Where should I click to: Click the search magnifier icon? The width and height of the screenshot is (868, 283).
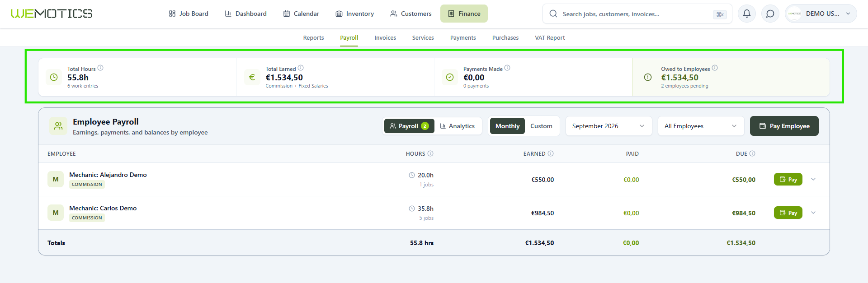(553, 14)
